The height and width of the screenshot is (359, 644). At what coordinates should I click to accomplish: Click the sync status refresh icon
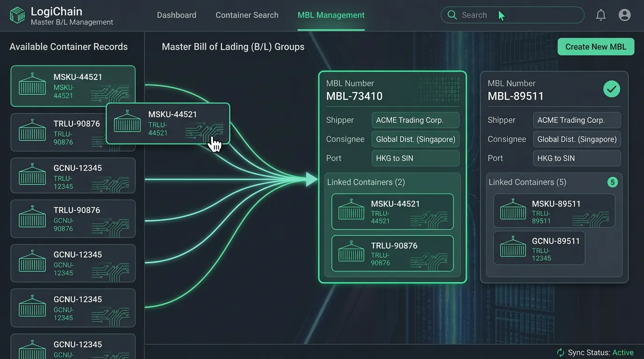tap(560, 352)
